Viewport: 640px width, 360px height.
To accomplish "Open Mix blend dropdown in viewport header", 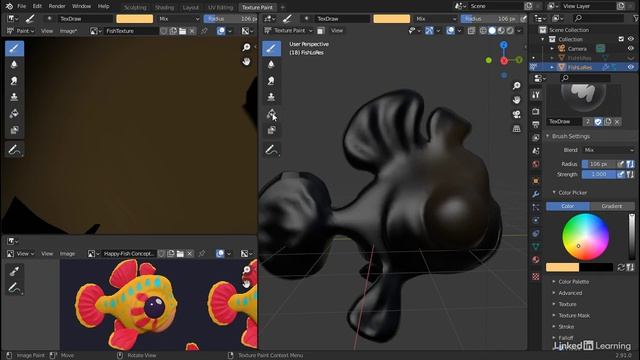I will point(436,19).
